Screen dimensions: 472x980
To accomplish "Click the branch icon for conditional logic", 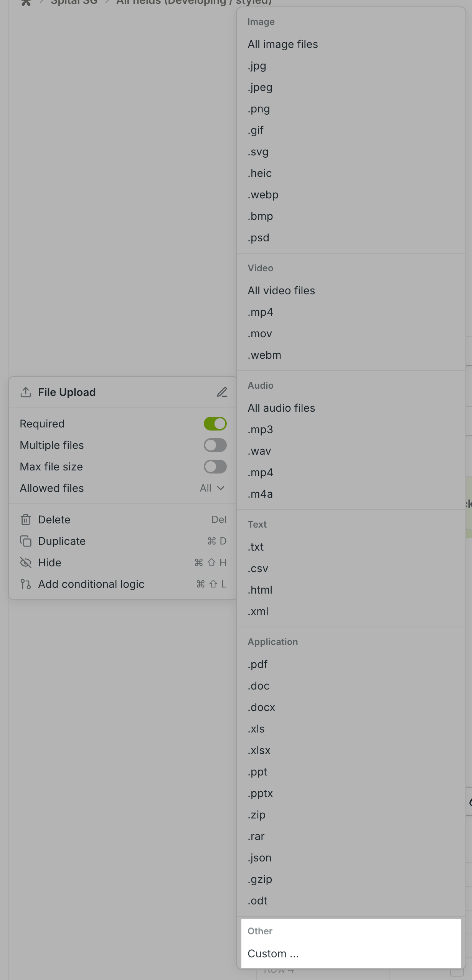I will [26, 584].
